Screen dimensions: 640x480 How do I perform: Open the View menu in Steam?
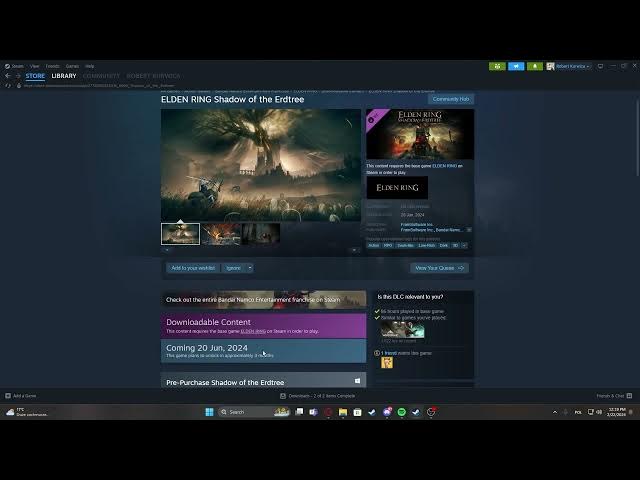(x=34, y=66)
